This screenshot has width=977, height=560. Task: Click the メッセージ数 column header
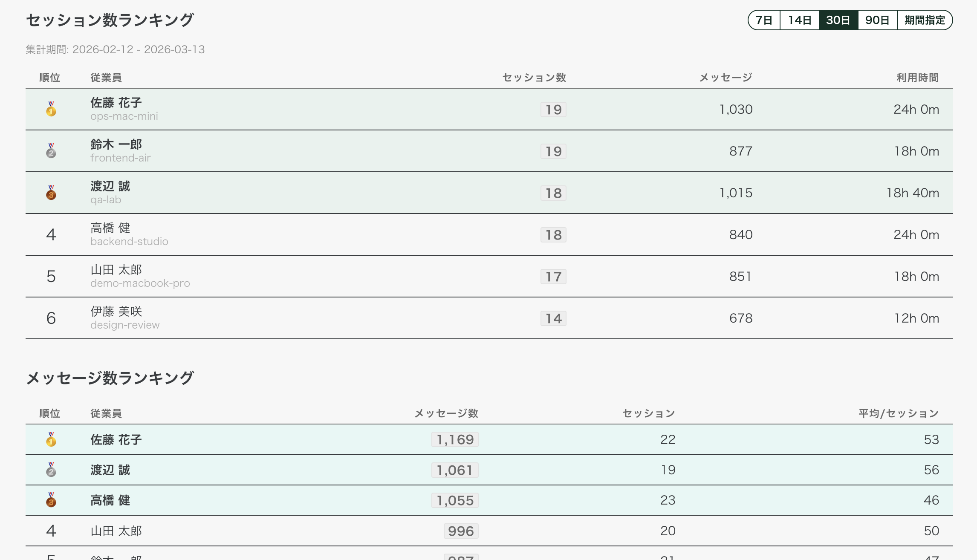(446, 413)
